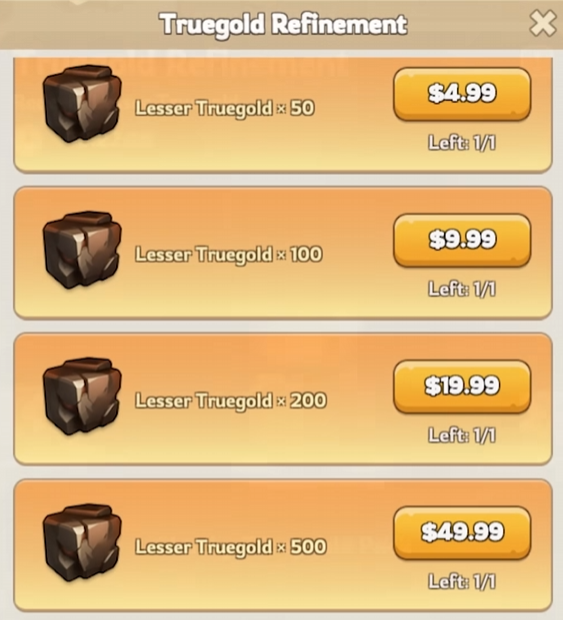The image size is (563, 620).
Task: Tap the ore icon for the 100 pack
Action: (x=82, y=250)
